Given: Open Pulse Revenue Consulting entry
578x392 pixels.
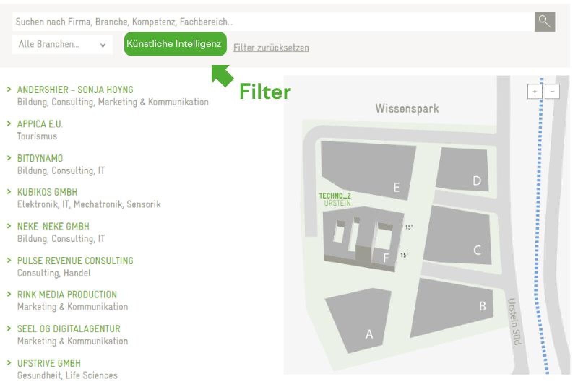Looking at the screenshot, I should 75,261.
